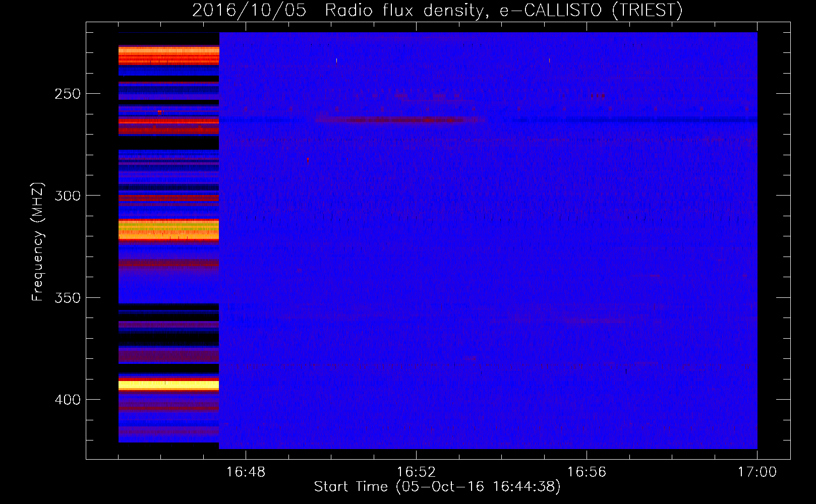Click the red emission streak near 260 MHz
This screenshot has height=504, width=816.
pyautogui.click(x=401, y=120)
